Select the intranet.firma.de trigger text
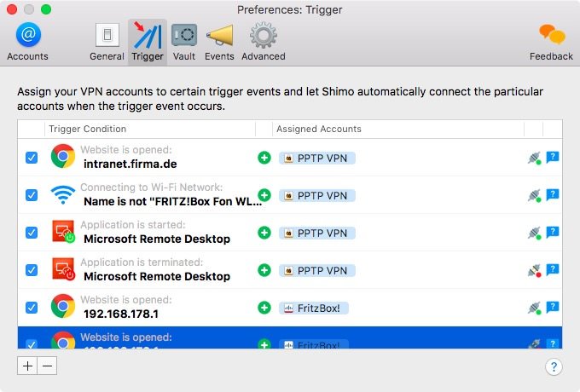 (130, 164)
